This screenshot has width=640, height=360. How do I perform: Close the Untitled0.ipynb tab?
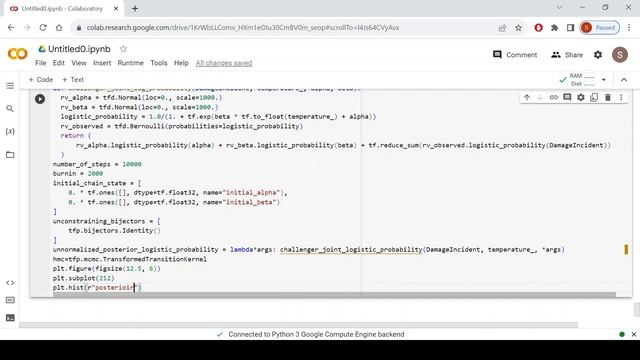click(116, 9)
